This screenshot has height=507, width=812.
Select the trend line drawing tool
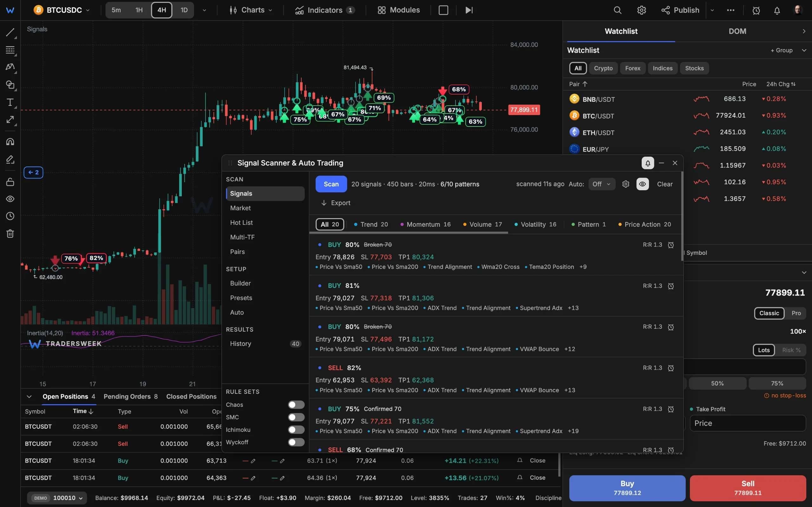[x=10, y=33]
